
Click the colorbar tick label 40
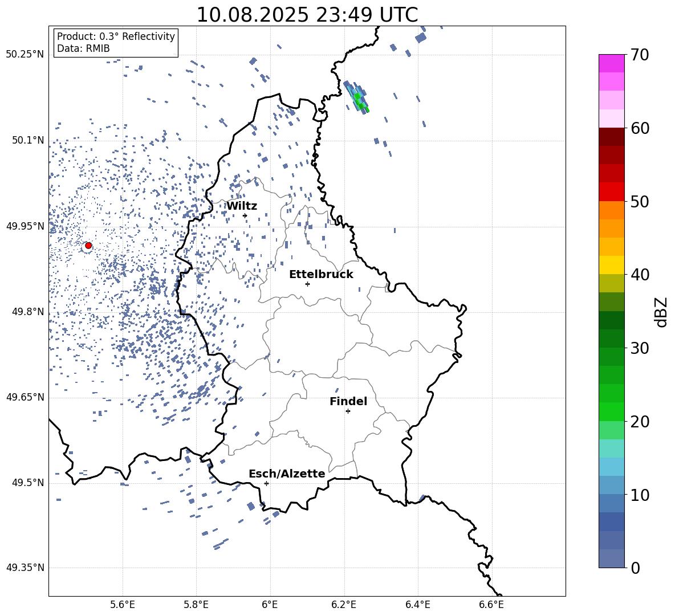(640, 275)
